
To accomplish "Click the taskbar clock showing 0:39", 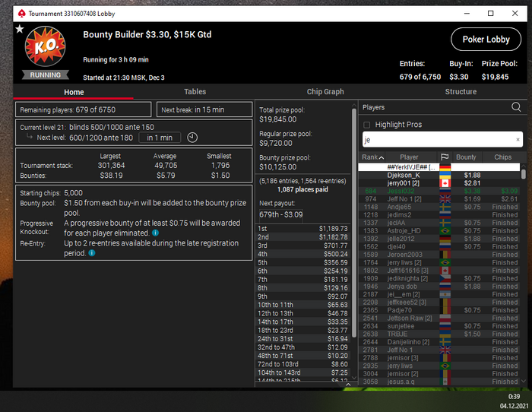I will (x=514, y=396).
